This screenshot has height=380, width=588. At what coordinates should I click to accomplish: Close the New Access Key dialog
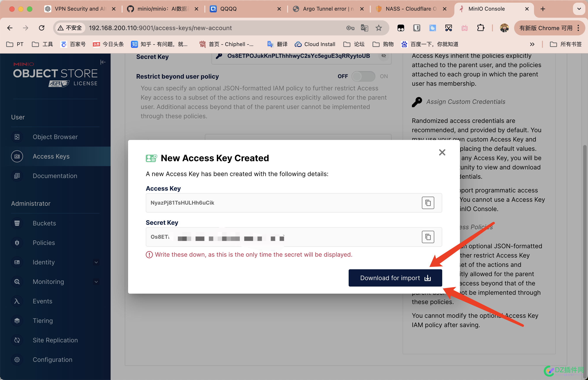click(x=442, y=152)
